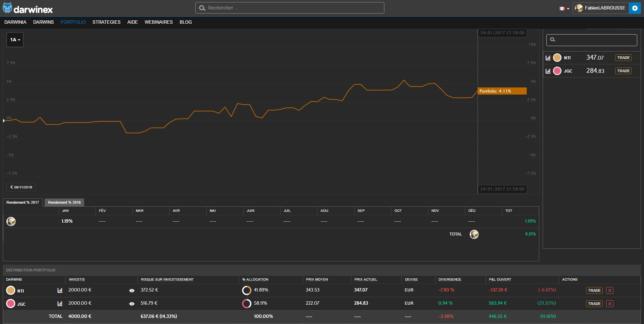Click TRADE button for NTI in watchlist

click(623, 58)
